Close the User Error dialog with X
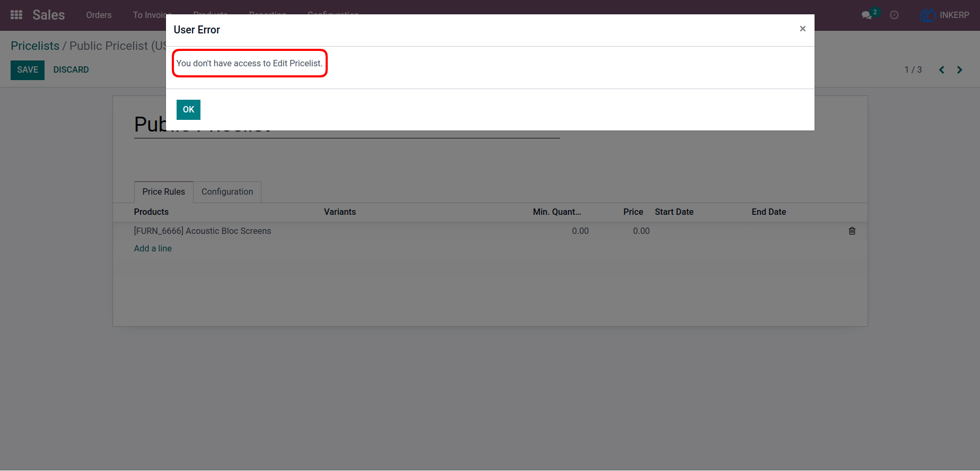Viewport: 980px width, 471px height. tap(803, 29)
